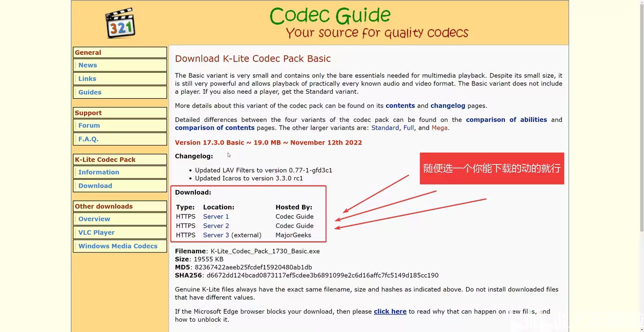
Task: Open the comparison of abilities link
Action: [506, 119]
